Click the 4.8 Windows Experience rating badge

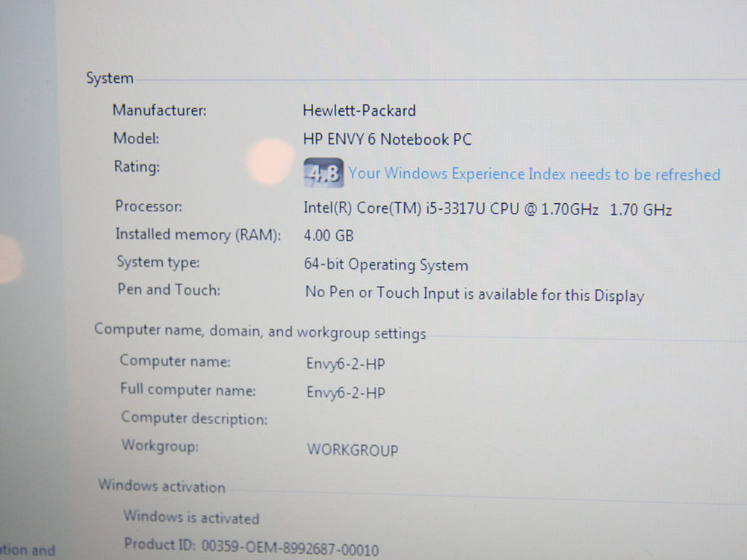[323, 173]
